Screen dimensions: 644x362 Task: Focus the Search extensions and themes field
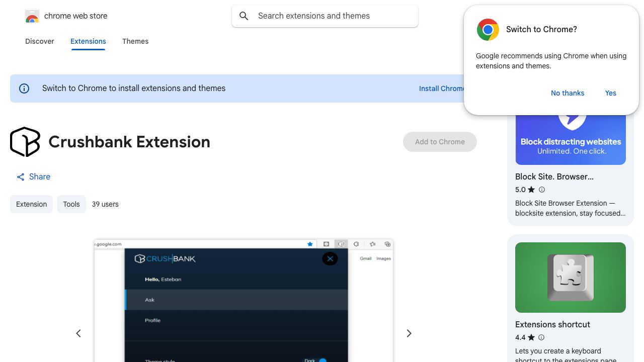325,16
